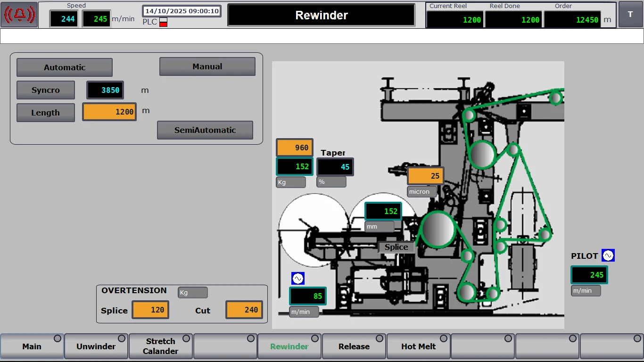Image resolution: width=644 pixels, height=362 pixels.
Task: Switch to the Rewinder tab
Action: 289,346
